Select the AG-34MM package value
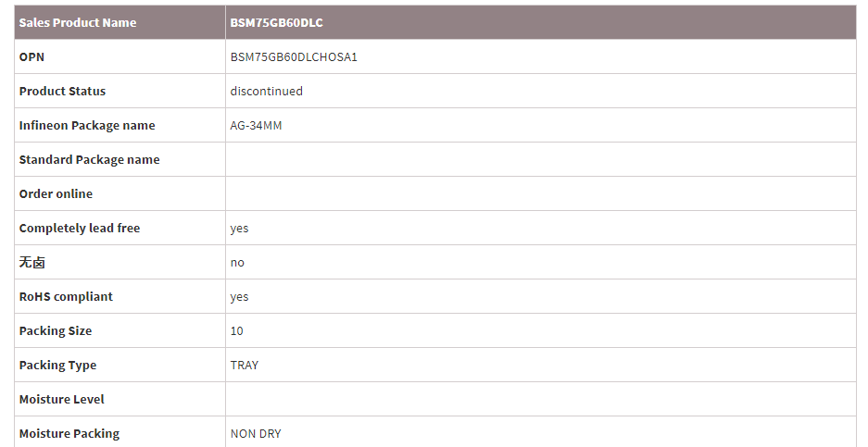Viewport: 868px width, 447px height. (256, 125)
